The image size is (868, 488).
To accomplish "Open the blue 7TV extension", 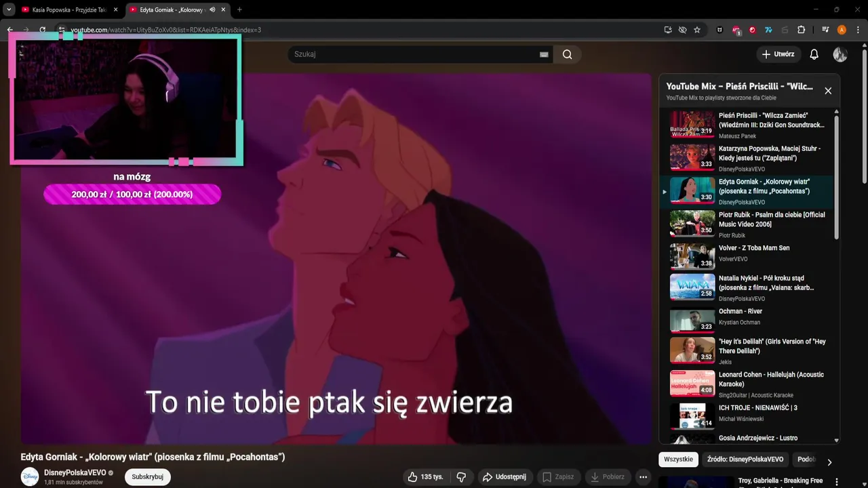I will coord(768,30).
